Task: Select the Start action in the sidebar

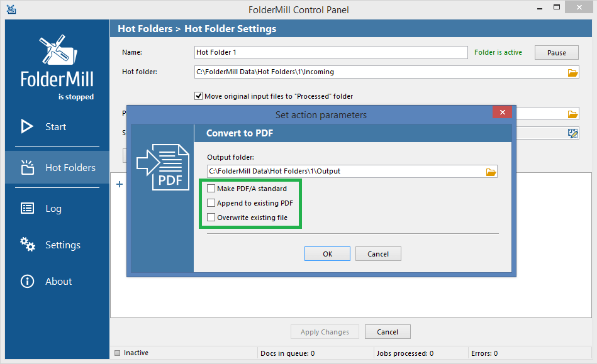Action: coord(55,126)
